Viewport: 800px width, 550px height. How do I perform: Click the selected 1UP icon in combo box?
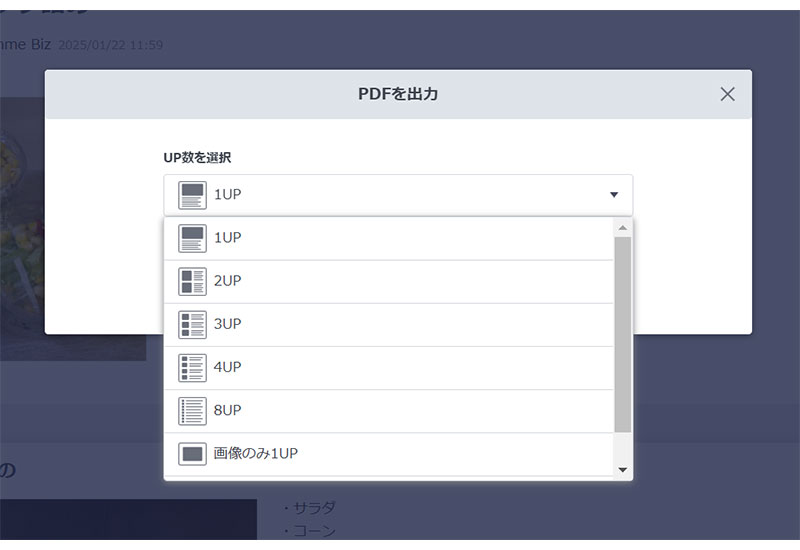coord(192,195)
